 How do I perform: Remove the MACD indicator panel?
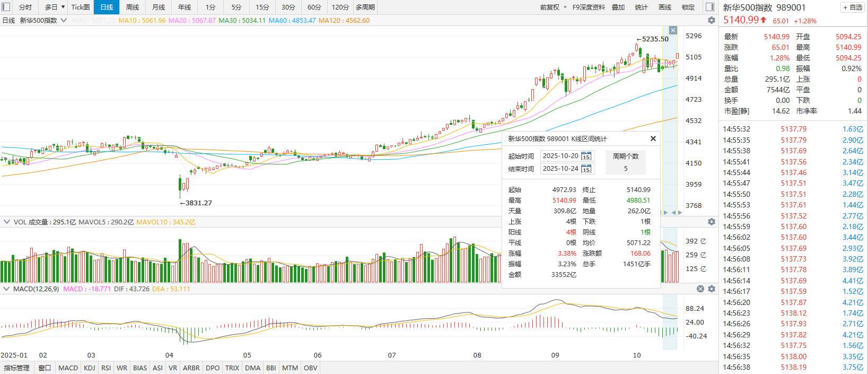click(700, 289)
